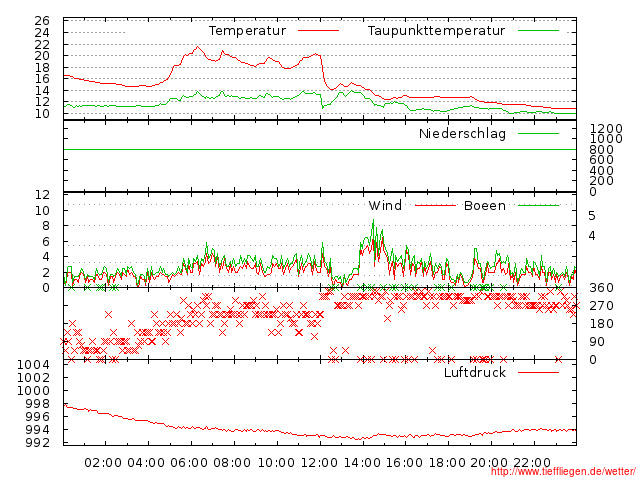Click the 02:00 time axis label
Viewport: 640px width, 480px height.
pyautogui.click(x=103, y=463)
